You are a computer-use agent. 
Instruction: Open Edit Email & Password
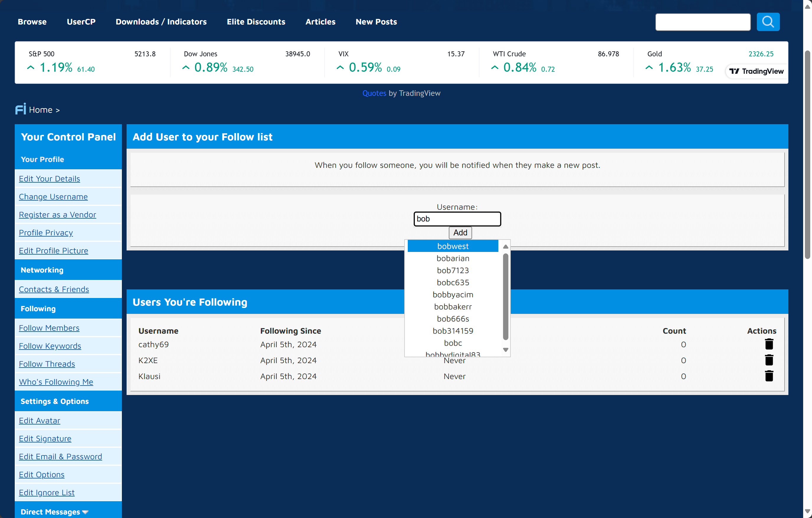pos(60,456)
